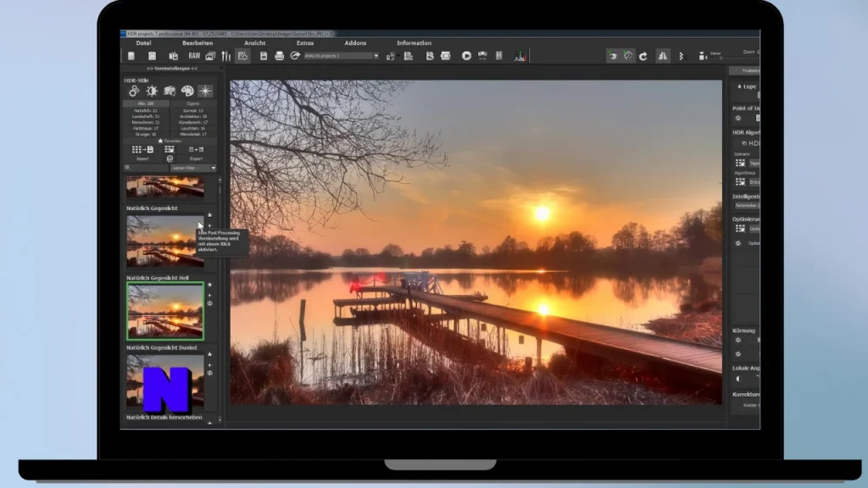Click the clipboard import icon
The width and height of the screenshot is (868, 488).
pyautogui.click(x=173, y=56)
